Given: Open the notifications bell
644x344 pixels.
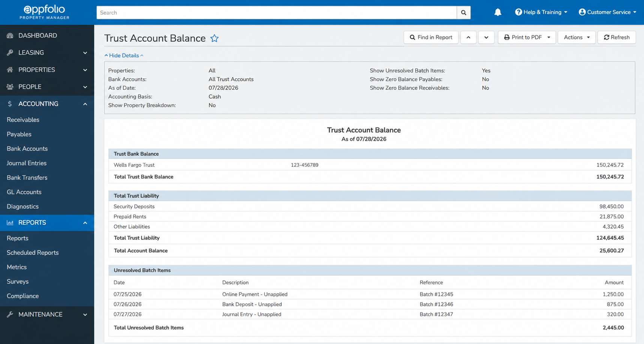Looking at the screenshot, I should [498, 12].
